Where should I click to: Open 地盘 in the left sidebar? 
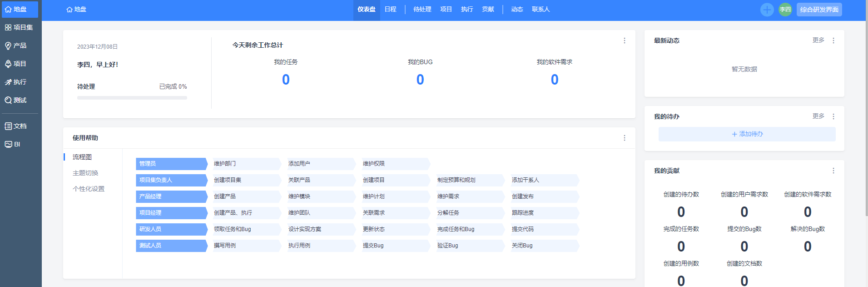click(x=20, y=9)
